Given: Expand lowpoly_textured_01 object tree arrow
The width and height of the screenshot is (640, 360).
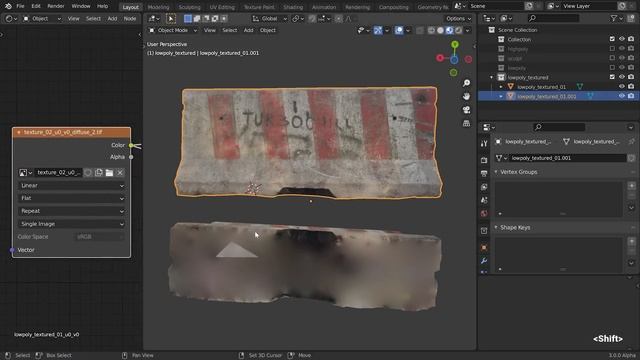Looking at the screenshot, I should pos(501,87).
